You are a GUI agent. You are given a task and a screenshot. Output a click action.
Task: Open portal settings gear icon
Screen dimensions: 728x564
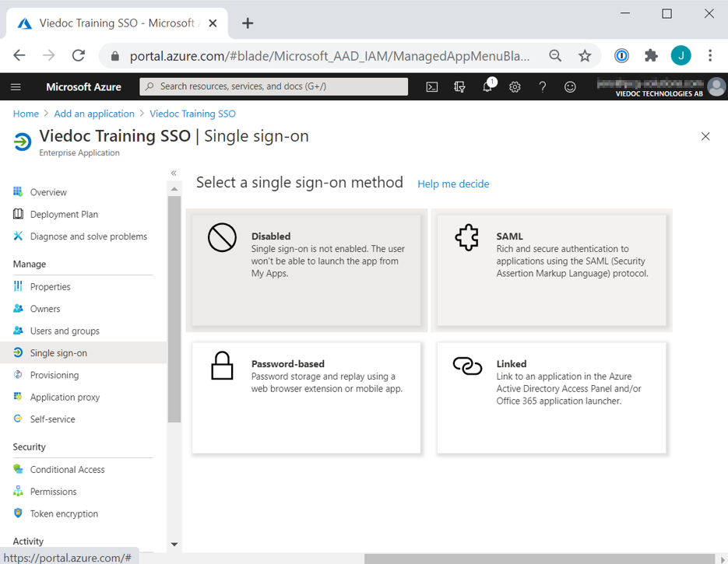515,87
